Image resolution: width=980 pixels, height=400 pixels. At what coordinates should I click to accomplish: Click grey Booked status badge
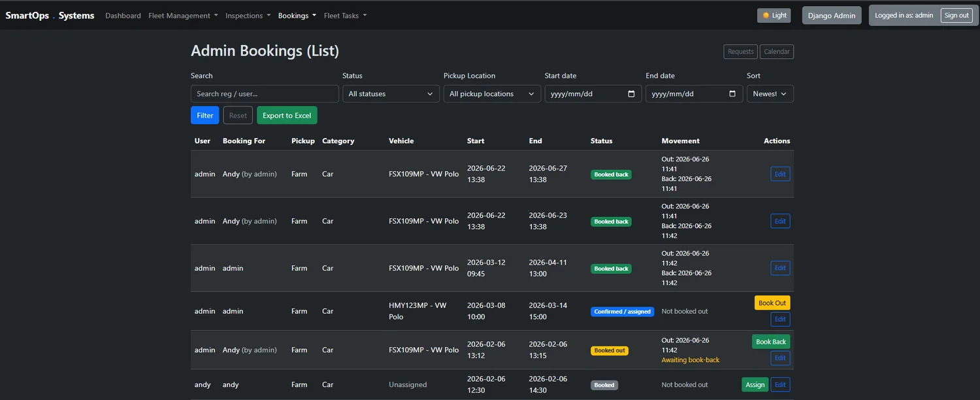pos(604,386)
